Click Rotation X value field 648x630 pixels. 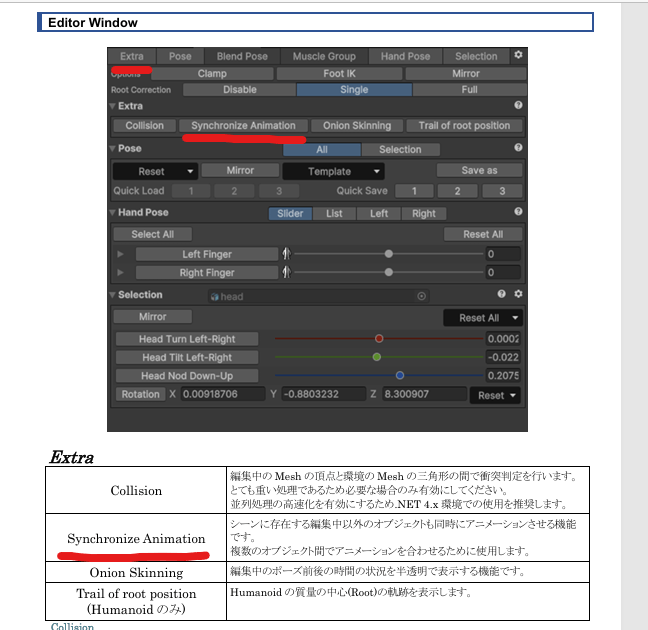point(222,394)
